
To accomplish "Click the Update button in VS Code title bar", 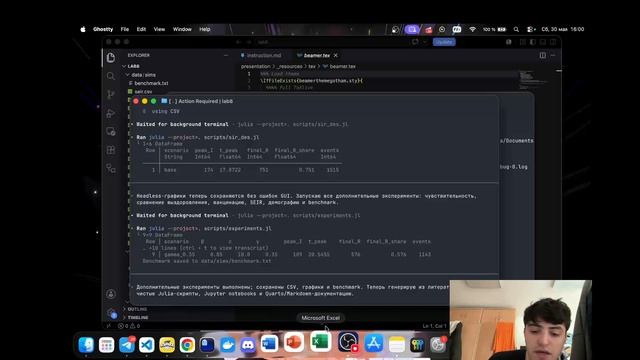I will 444,42.
